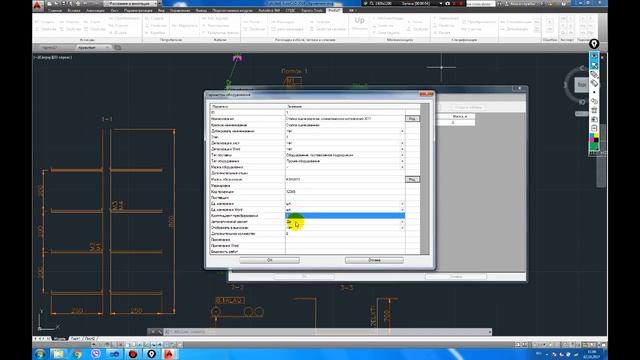
Task: Expand the Отображать в выносках dropdown
Action: coord(402,228)
